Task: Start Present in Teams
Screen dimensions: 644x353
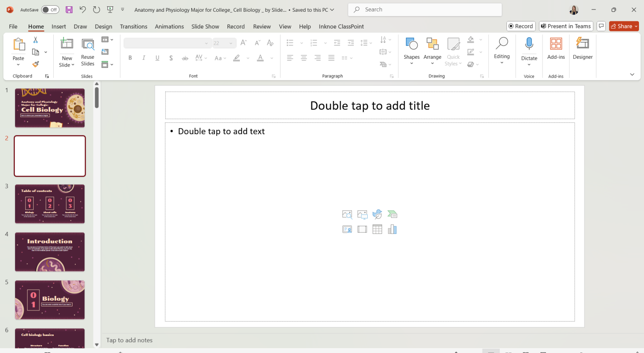Action: [566, 26]
